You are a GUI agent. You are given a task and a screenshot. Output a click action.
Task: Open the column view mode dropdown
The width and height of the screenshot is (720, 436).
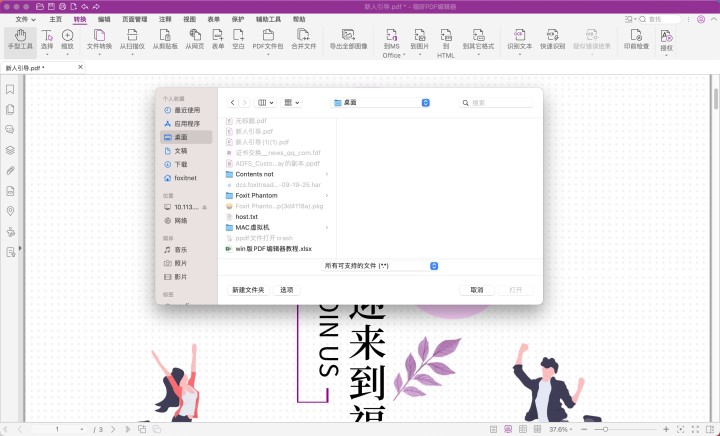267,102
